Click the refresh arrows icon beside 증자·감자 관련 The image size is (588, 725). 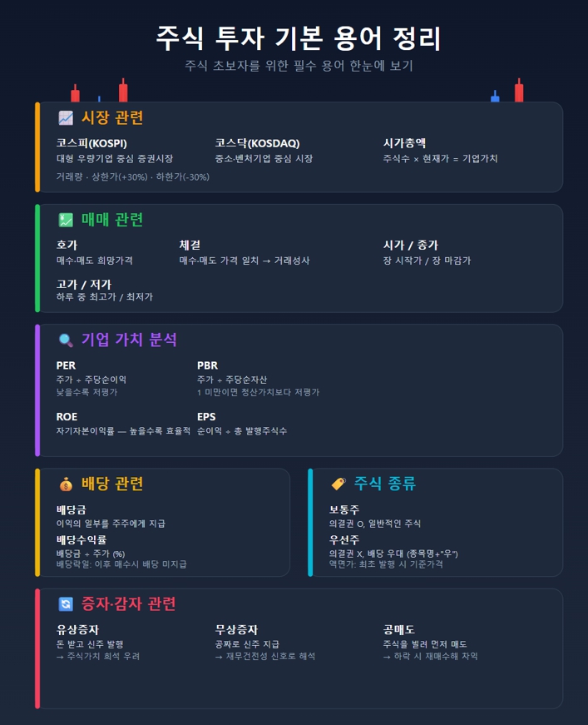coord(66,603)
